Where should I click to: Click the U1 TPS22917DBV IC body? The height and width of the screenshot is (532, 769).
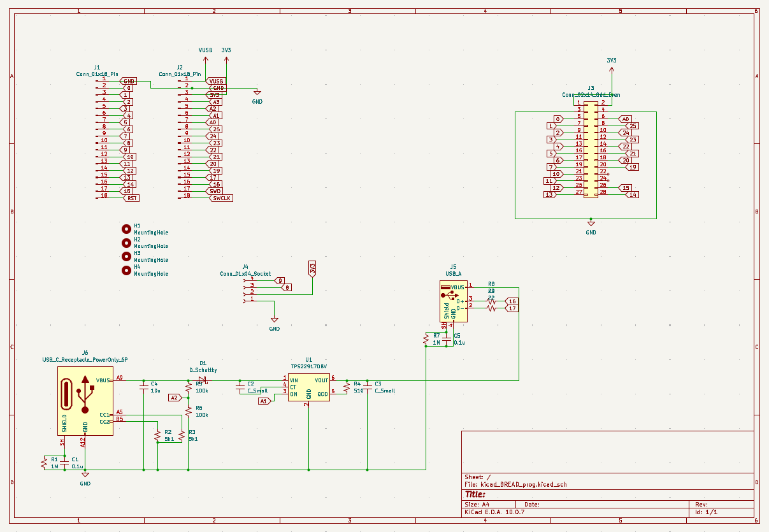point(309,387)
